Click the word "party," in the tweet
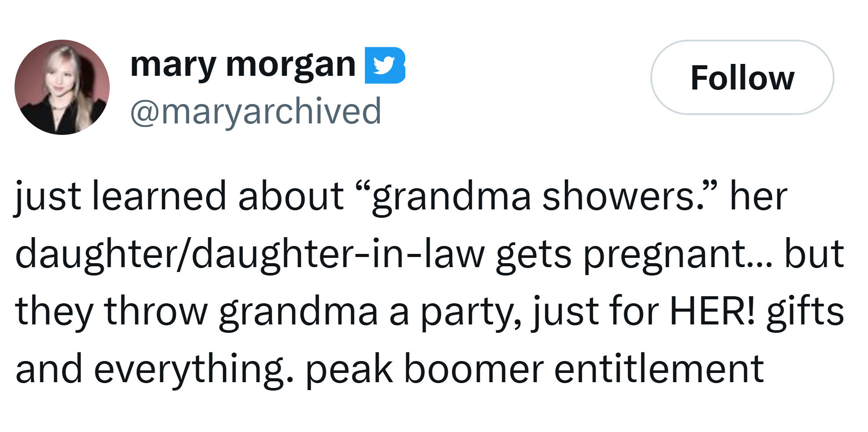Viewport: 868px width, 432px height. [471, 312]
